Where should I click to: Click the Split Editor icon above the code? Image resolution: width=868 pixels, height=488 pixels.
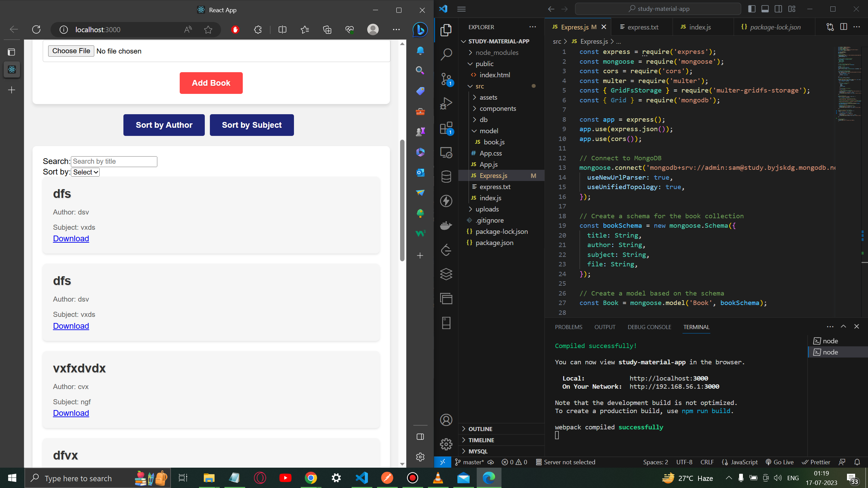(844, 27)
